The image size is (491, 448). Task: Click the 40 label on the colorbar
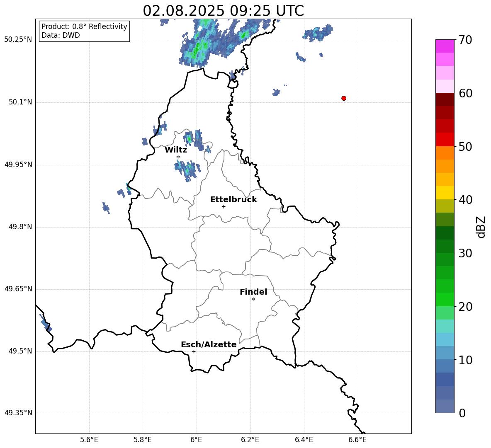pyautogui.click(x=465, y=200)
